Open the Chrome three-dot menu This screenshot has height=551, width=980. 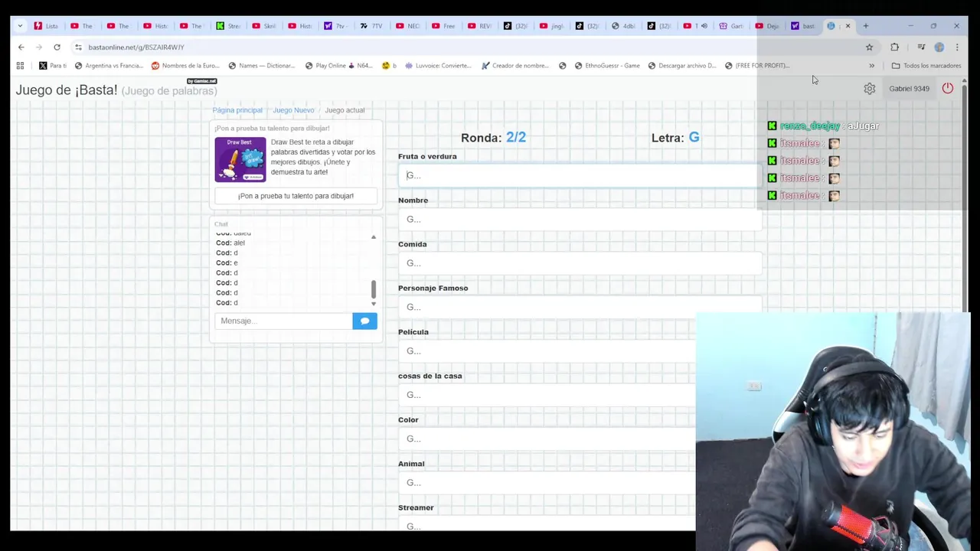click(957, 47)
